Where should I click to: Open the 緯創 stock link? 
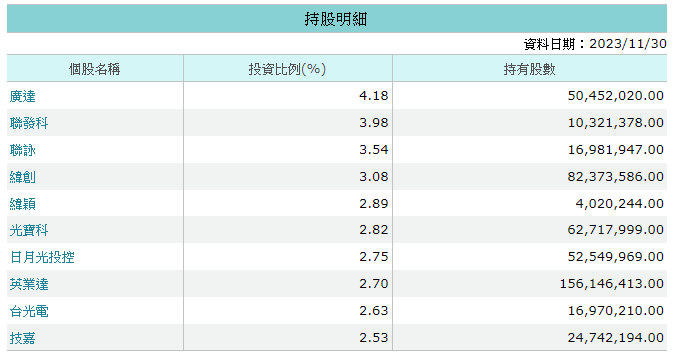pos(23,177)
